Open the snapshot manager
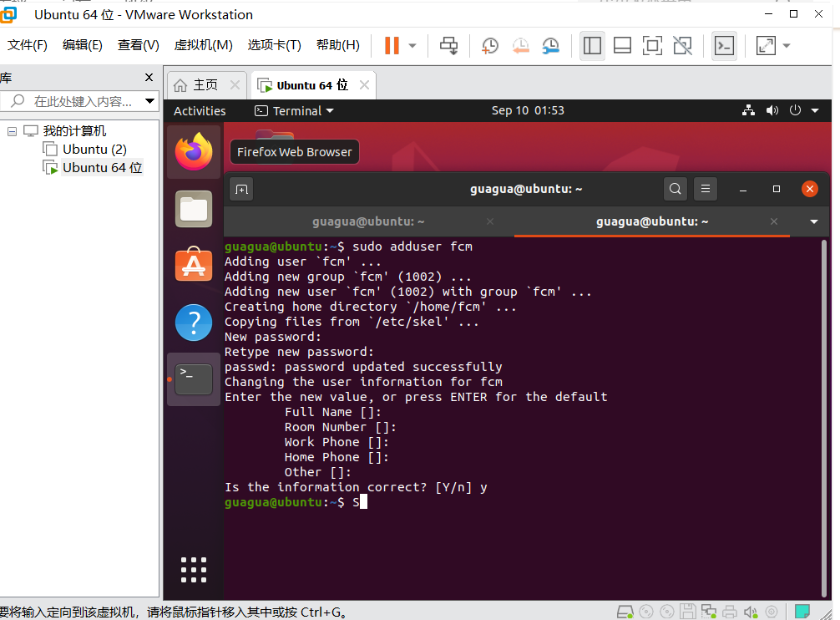840x620 pixels. 551,46
